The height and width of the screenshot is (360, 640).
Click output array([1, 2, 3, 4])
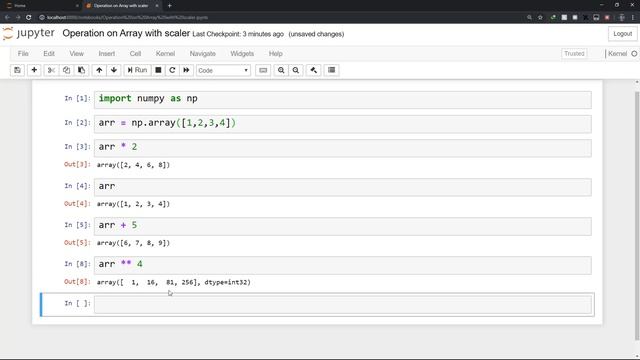133,204
